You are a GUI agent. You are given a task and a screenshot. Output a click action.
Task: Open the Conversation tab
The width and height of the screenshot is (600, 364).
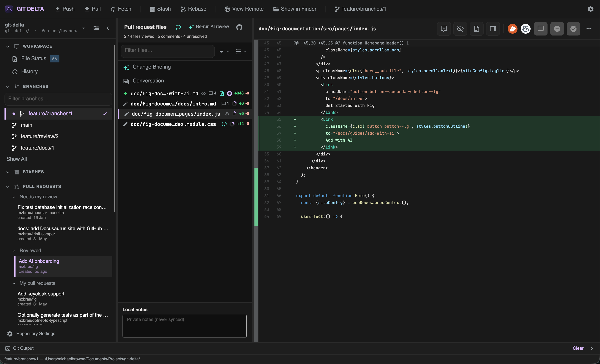tap(184, 81)
